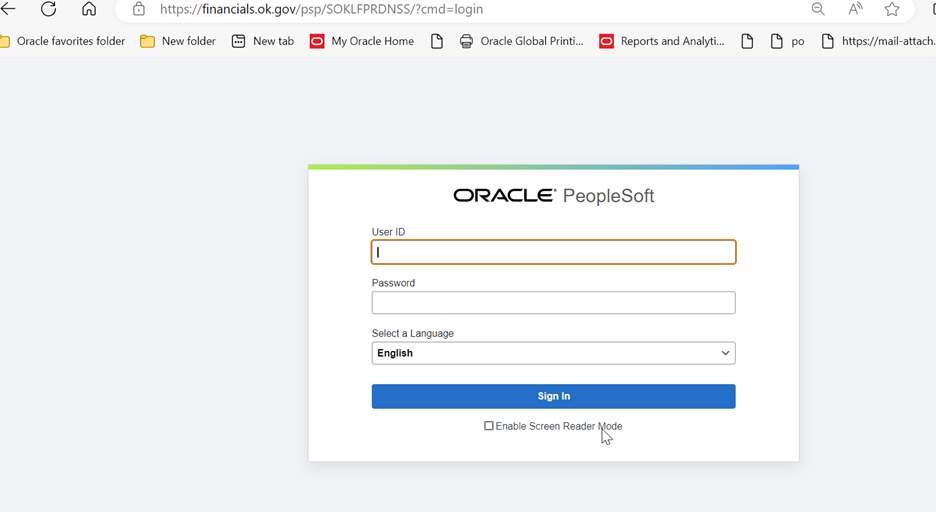Enable Screen Reader Mode checkbox
The height and width of the screenshot is (512, 936).
pyautogui.click(x=489, y=426)
